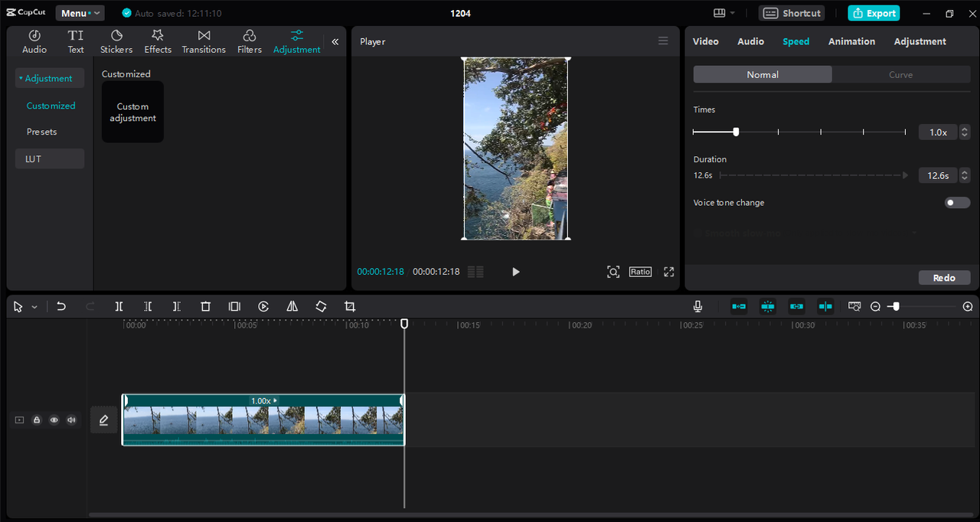Click the timeline zoom slider handle
The image size is (980, 522).
coord(896,306)
